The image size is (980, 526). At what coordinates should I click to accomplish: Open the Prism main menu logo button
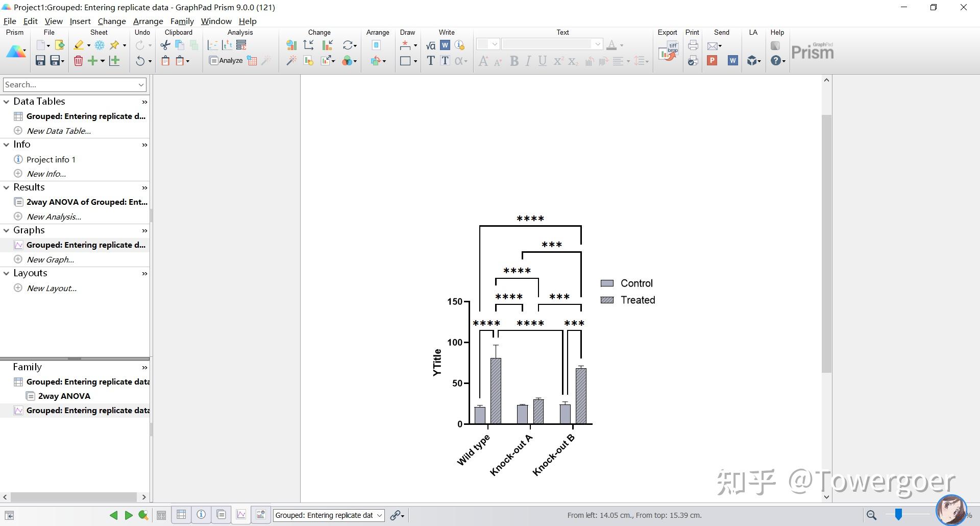(16, 52)
